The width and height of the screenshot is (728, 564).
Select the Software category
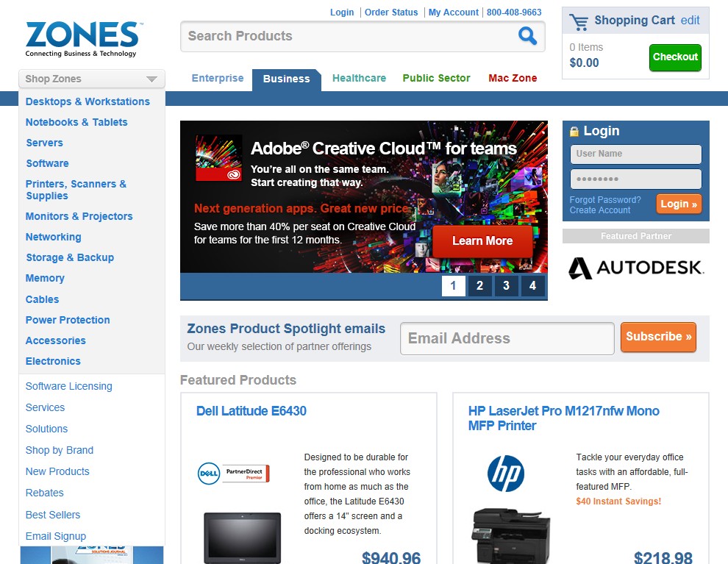pos(47,163)
